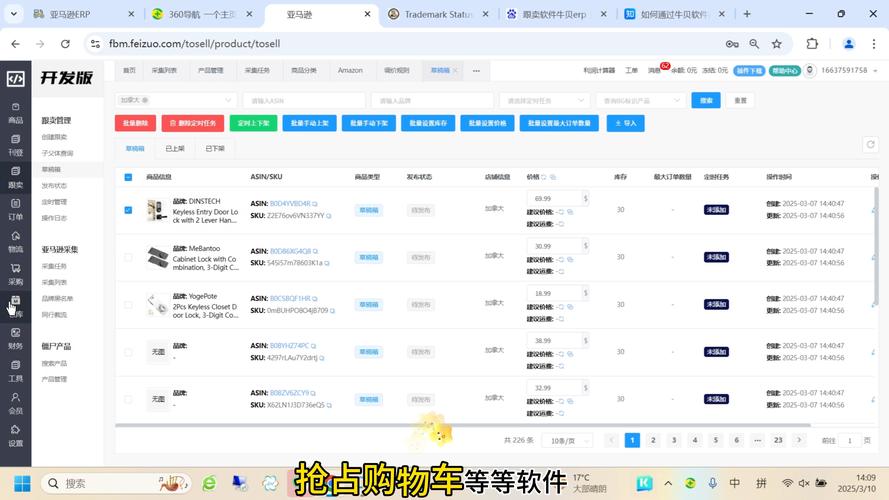Open the 工具 sidebar section
889x500 pixels.
(15, 371)
